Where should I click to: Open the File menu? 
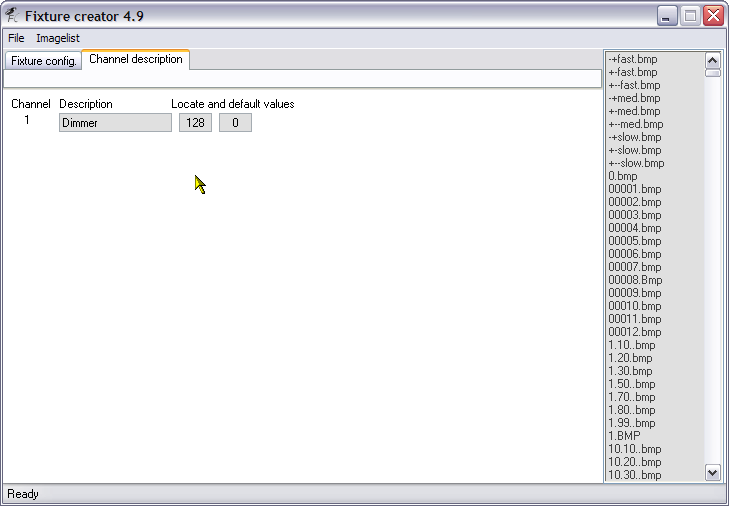[16, 38]
